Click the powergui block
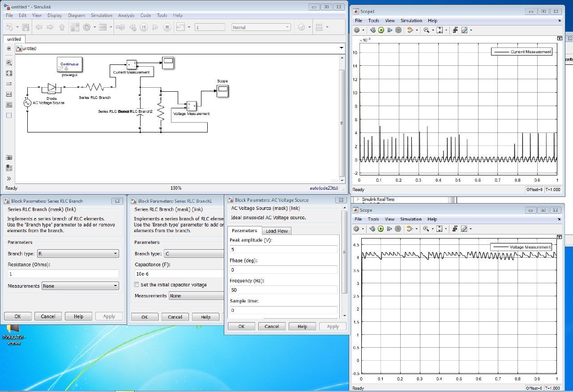The image size is (573, 392). point(69,65)
